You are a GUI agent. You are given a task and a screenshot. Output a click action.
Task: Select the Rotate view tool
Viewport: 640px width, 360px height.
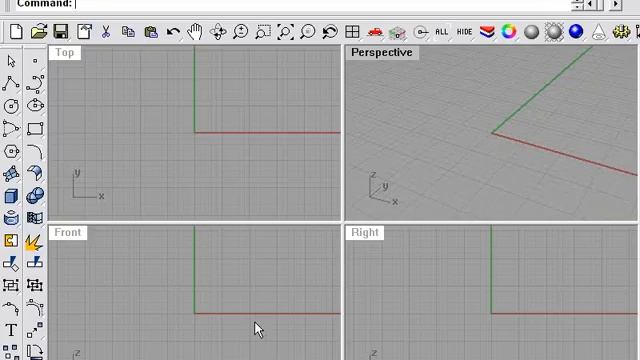click(x=218, y=31)
